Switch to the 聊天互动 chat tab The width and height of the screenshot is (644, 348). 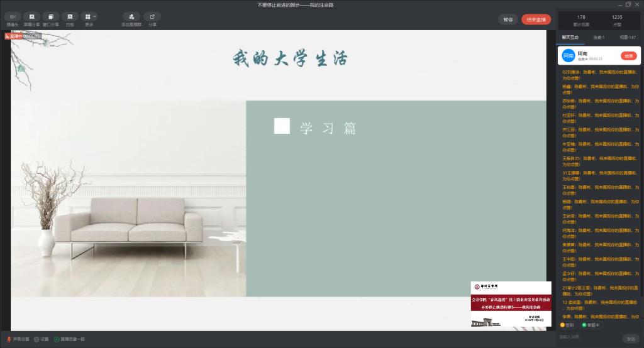click(570, 38)
